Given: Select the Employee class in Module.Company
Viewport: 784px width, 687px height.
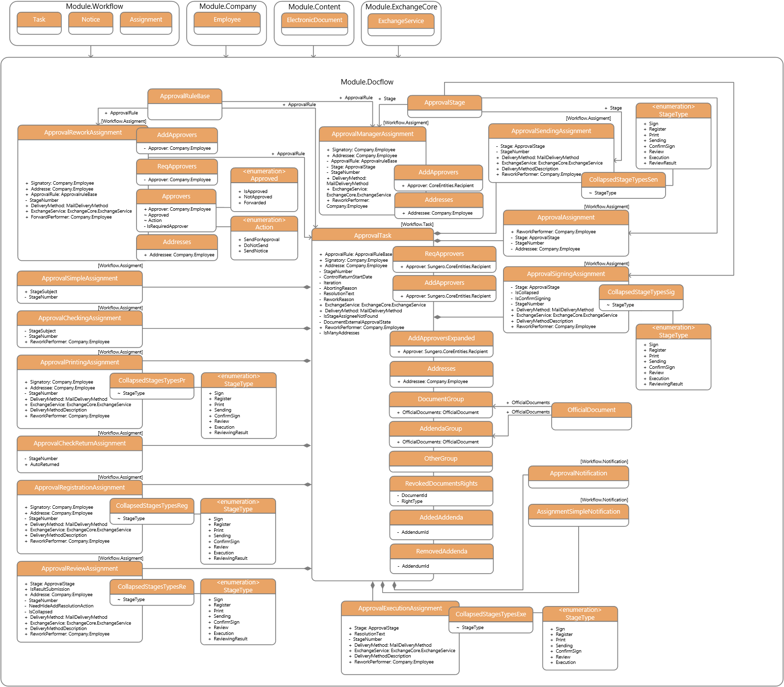Looking at the screenshot, I should tap(227, 20).
